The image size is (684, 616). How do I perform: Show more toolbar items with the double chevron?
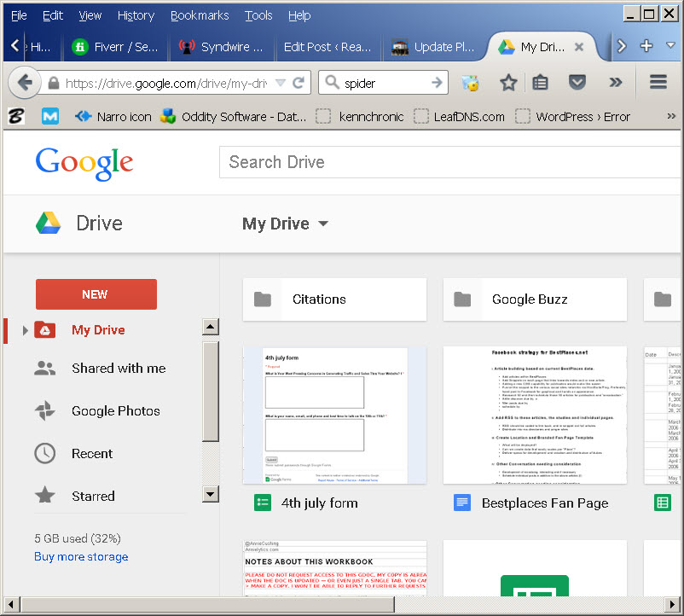tap(616, 82)
